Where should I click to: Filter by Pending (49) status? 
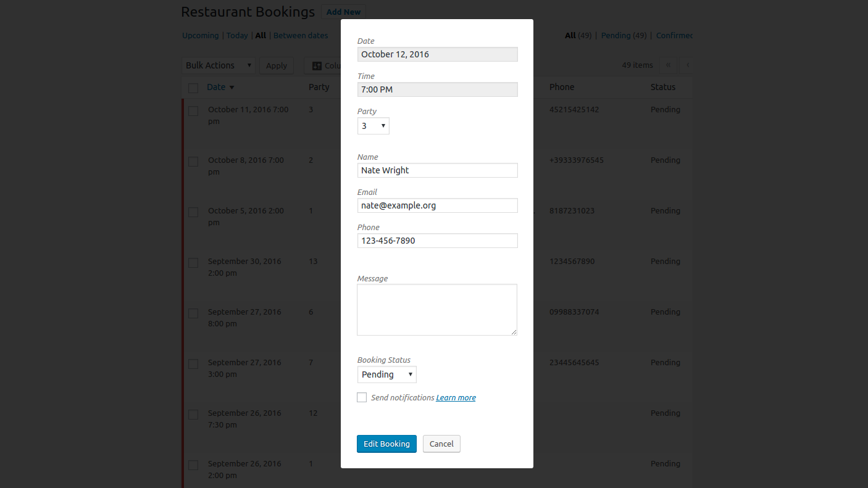[624, 35]
